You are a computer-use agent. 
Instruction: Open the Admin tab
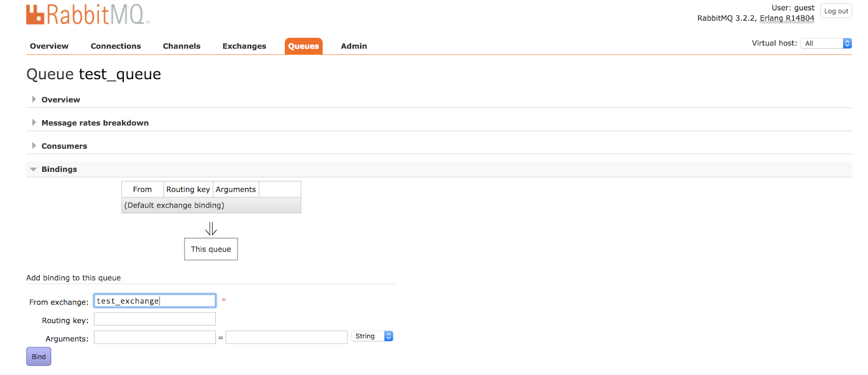[x=354, y=46]
